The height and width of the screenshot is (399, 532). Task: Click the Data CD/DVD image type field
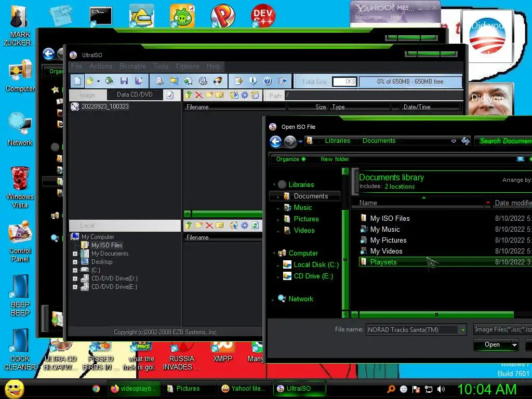135,95
